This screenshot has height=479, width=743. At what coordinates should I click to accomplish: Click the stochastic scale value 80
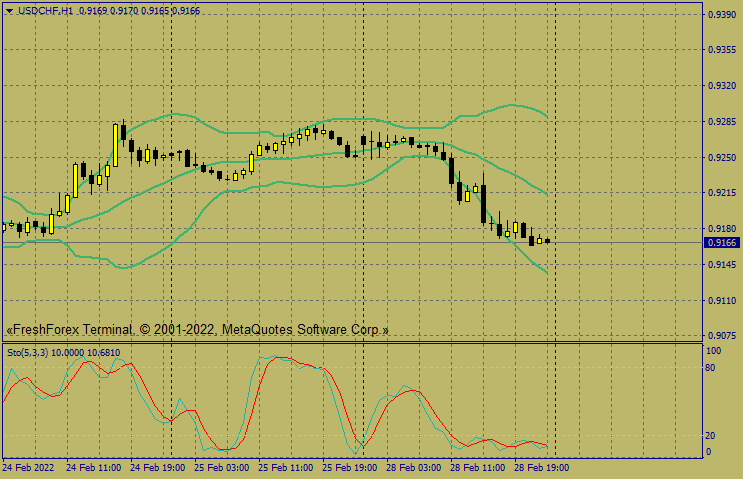tap(710, 368)
